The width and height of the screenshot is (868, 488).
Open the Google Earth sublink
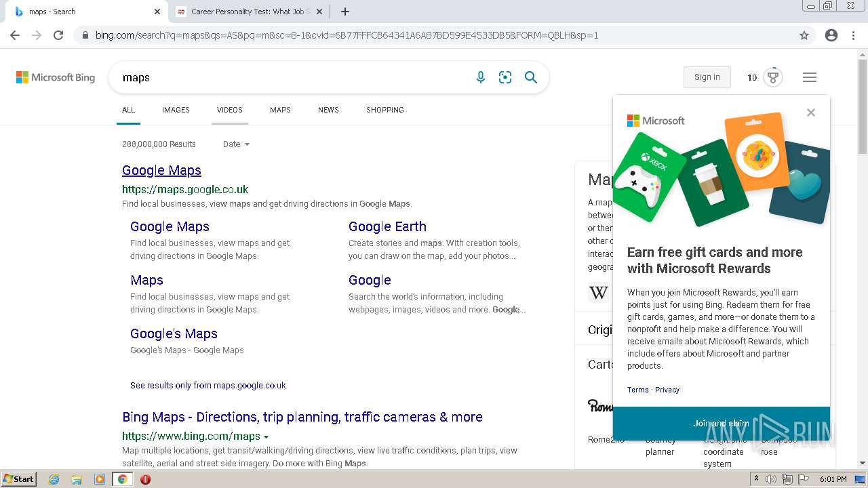pos(387,226)
